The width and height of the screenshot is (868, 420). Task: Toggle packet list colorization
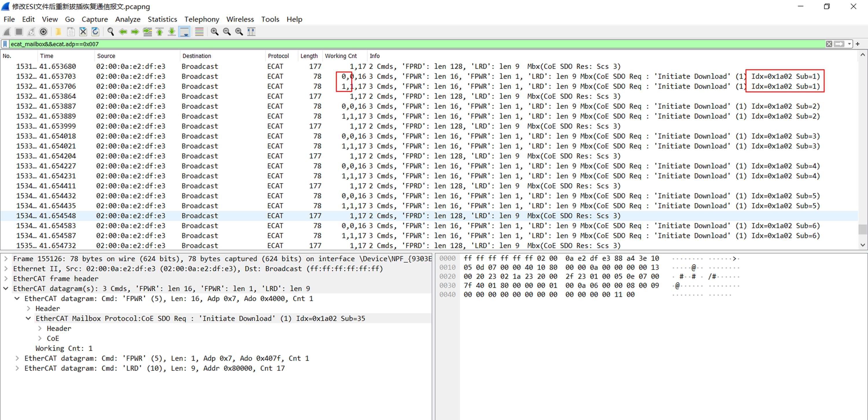pyautogui.click(x=199, y=32)
